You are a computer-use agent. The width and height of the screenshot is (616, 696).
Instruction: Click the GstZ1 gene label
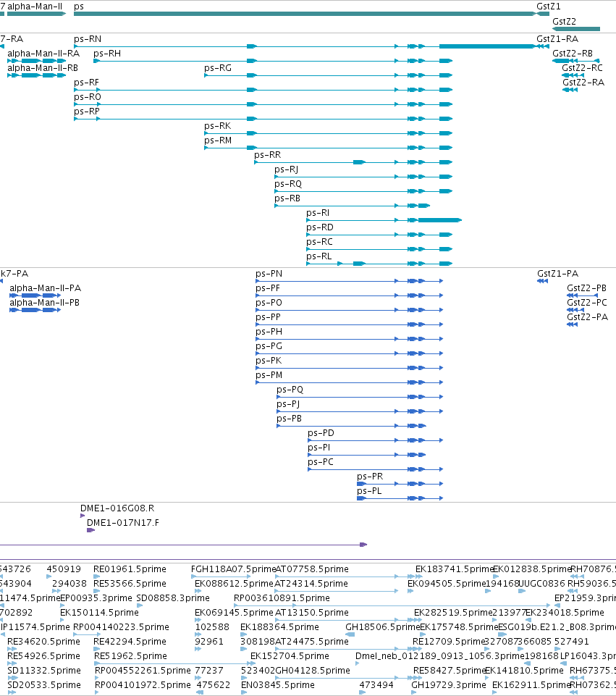coord(548,7)
